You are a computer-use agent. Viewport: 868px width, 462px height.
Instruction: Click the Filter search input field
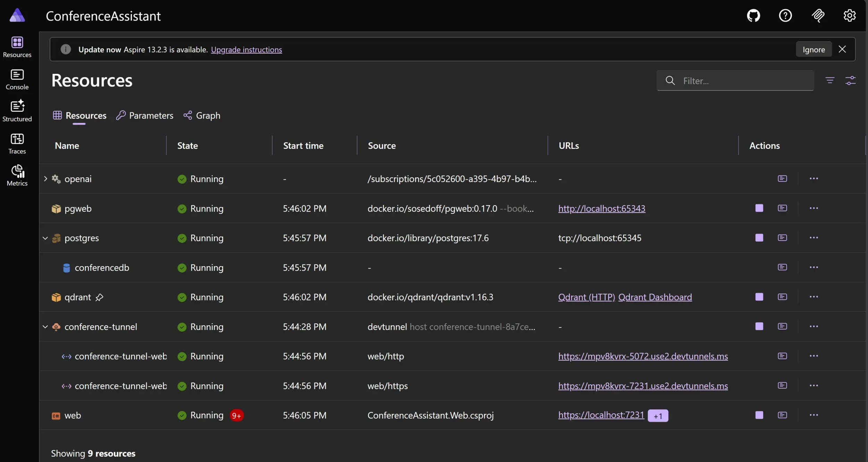click(x=735, y=81)
